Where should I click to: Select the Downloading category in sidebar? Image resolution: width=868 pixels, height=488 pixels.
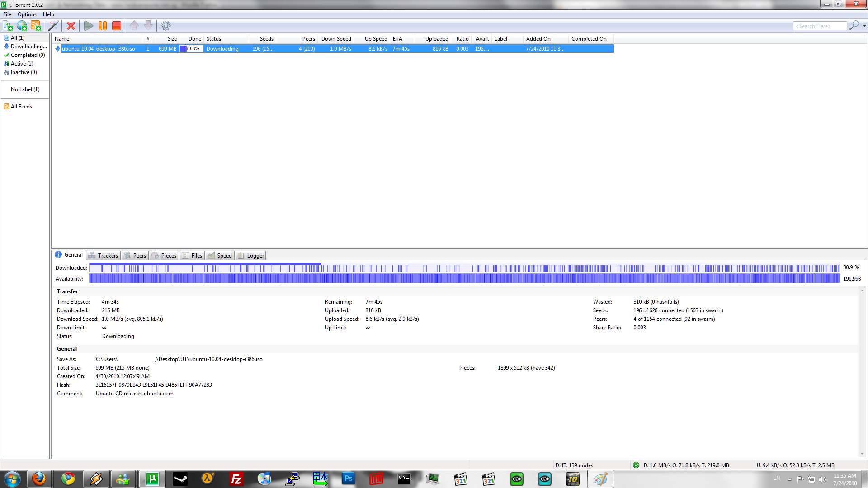(25, 47)
